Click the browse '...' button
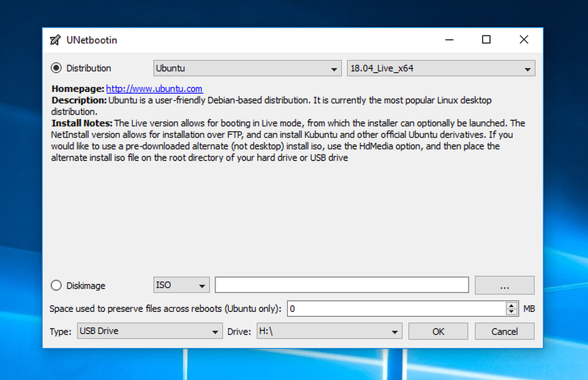 point(504,286)
